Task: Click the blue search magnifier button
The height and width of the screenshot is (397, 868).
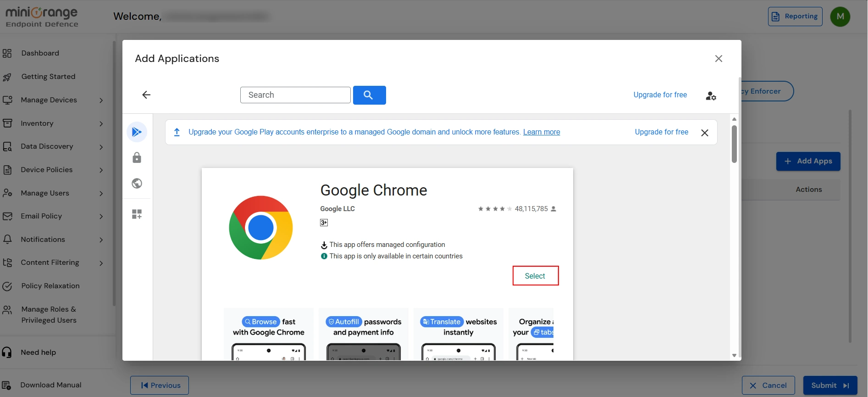Action: 370,95
